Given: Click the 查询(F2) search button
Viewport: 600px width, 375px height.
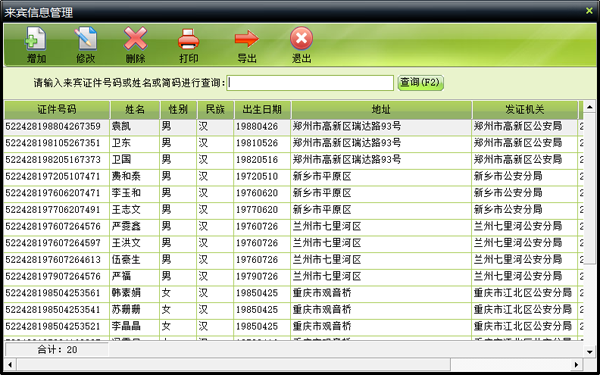Looking at the screenshot, I should [421, 83].
